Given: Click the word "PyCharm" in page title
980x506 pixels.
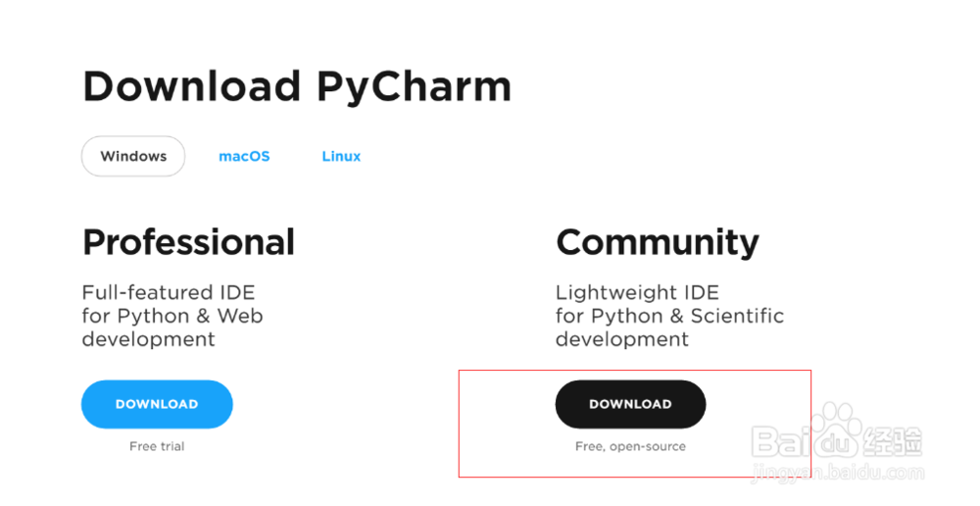Looking at the screenshot, I should coord(414,86).
